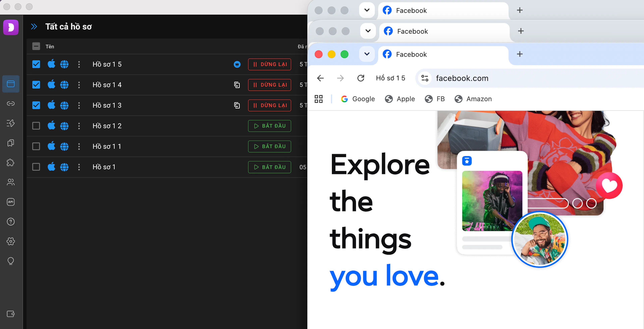Viewport: 644px width, 329px height.
Task: Select the Facebook tab in middle browser window
Action: 444,31
